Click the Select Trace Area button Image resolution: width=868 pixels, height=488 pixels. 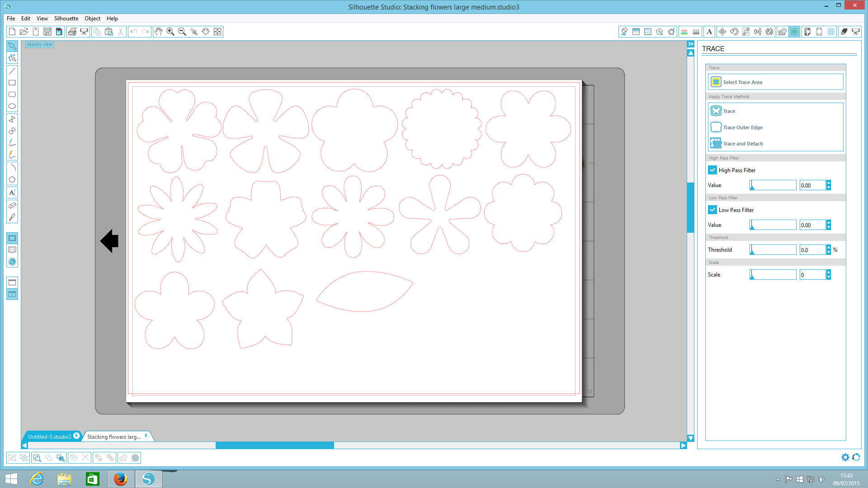pyautogui.click(x=774, y=82)
